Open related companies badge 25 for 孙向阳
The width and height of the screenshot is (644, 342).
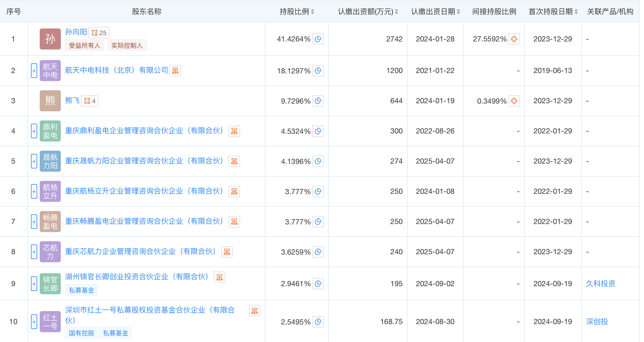[99, 33]
